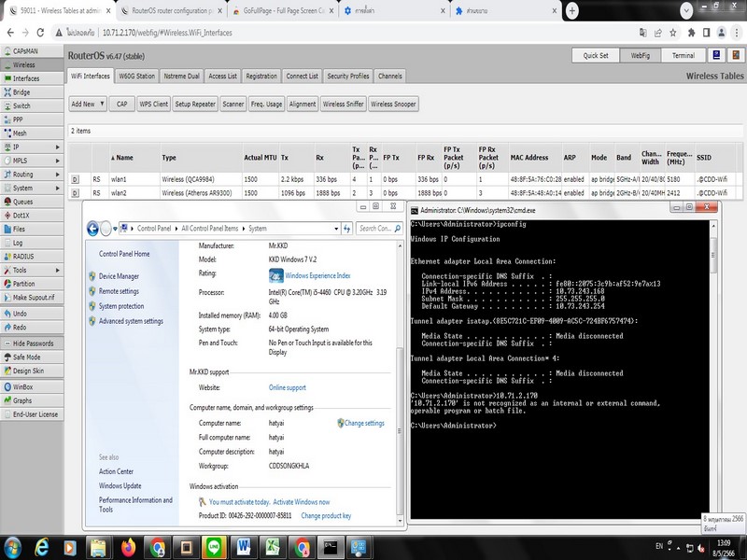The image size is (747, 560).
Task: Click the Scanner button
Action: 233,104
